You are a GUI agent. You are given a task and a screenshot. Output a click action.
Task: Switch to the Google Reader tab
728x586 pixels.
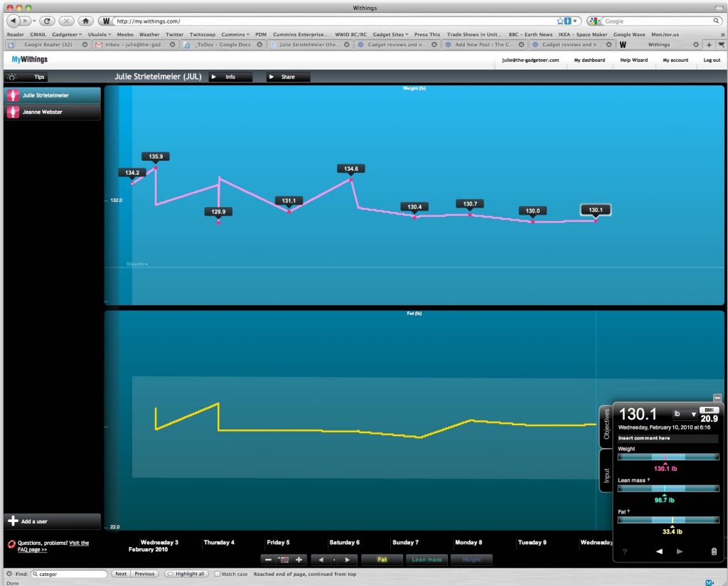pos(48,45)
